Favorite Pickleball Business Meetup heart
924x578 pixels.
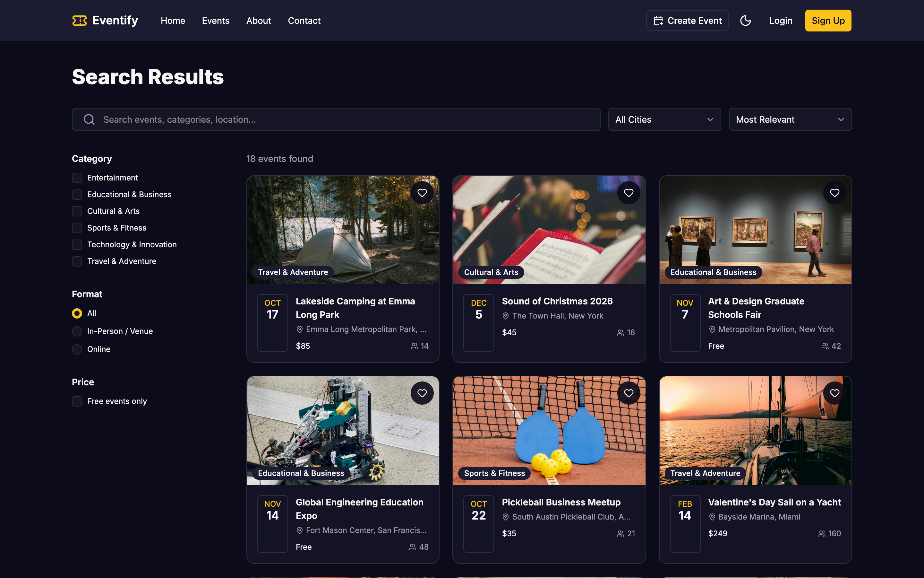[x=629, y=393]
